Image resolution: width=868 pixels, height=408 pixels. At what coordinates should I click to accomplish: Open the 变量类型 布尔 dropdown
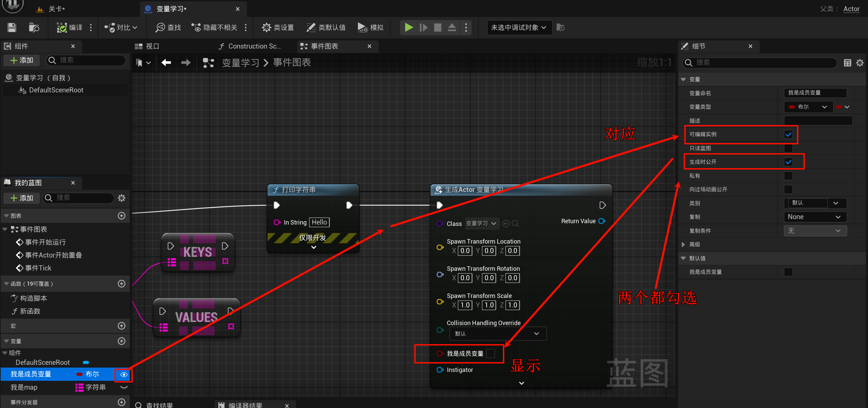808,107
